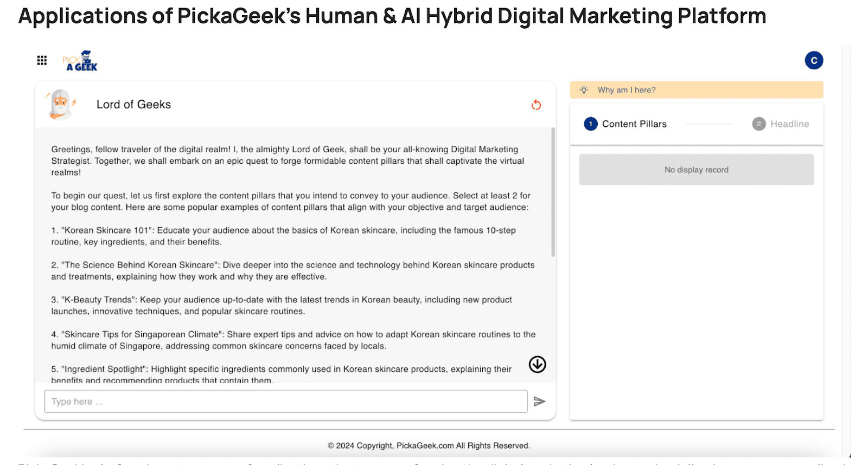868x465 pixels.
Task: Restart chat with the orange refresh icon
Action: click(x=536, y=105)
